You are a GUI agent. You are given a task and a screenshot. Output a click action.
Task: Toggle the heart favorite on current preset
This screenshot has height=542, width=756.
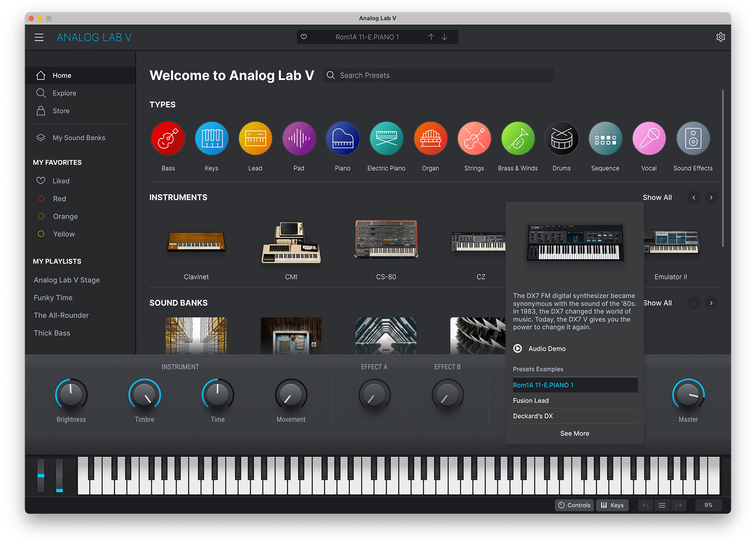[304, 37]
